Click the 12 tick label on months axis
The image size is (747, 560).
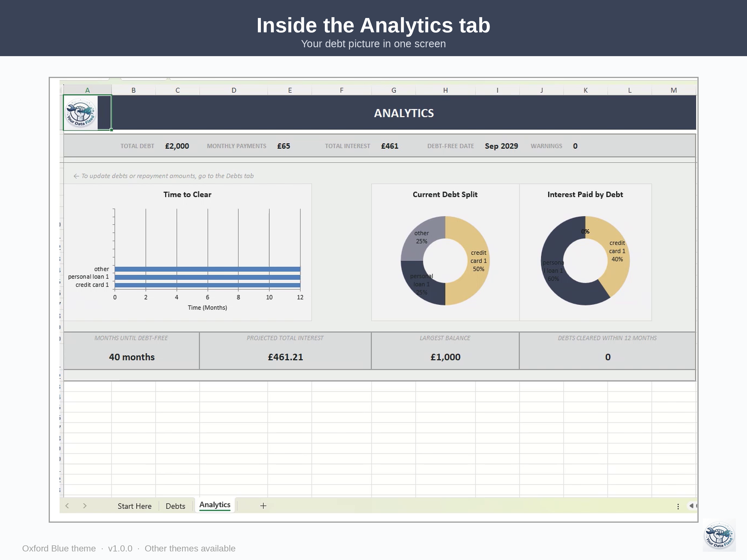300,297
